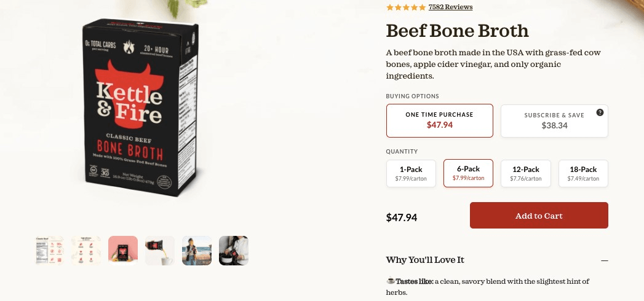Screen dimensions: 644x301
Task: Open the 7582 Reviews link
Action: tap(450, 7)
